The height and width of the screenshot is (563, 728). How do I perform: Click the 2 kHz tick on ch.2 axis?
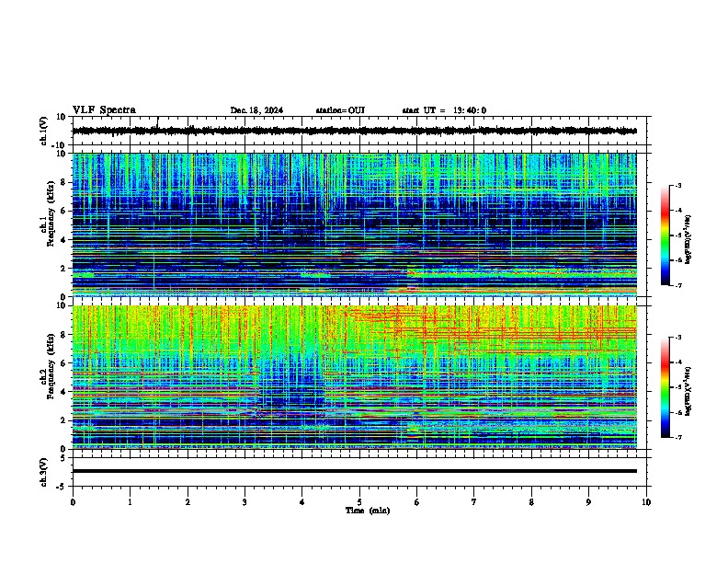63,420
